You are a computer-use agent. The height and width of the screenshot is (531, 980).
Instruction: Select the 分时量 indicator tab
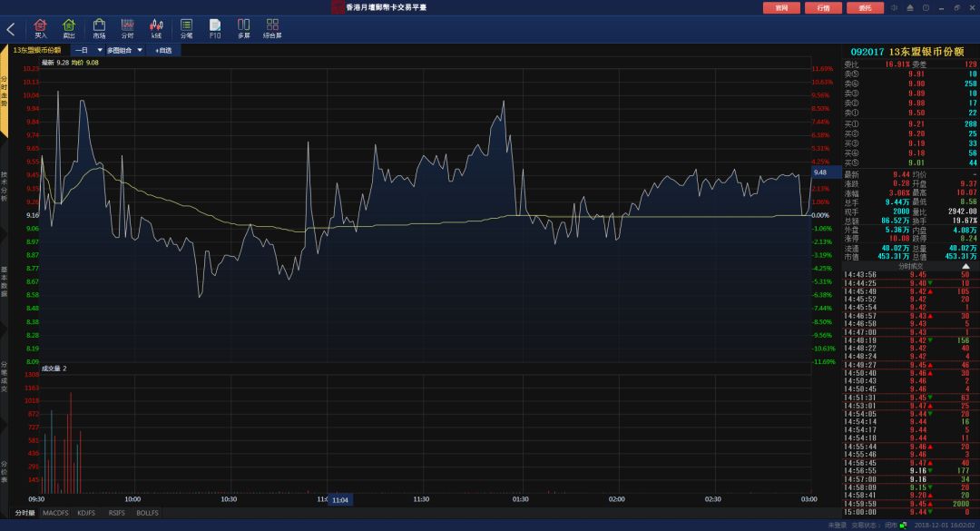[25, 513]
